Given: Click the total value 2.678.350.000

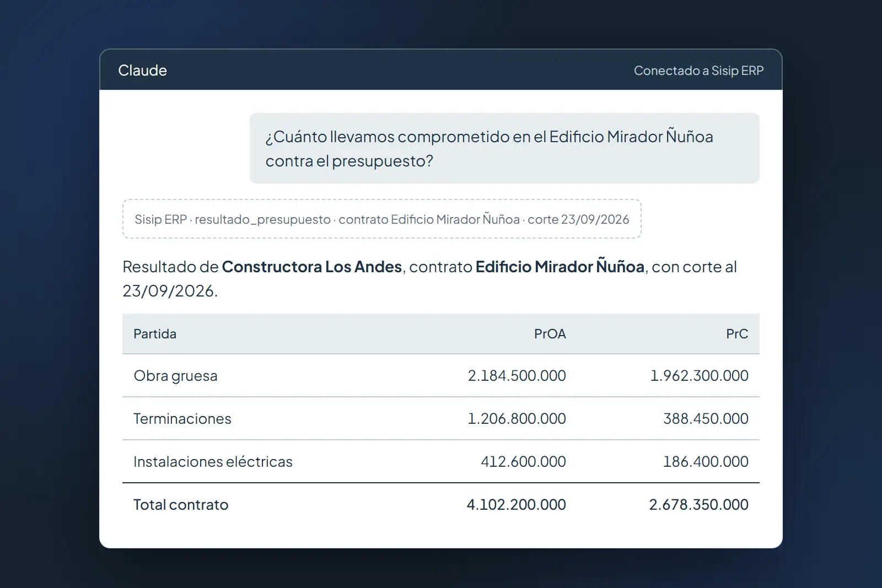Looking at the screenshot, I should tap(698, 505).
